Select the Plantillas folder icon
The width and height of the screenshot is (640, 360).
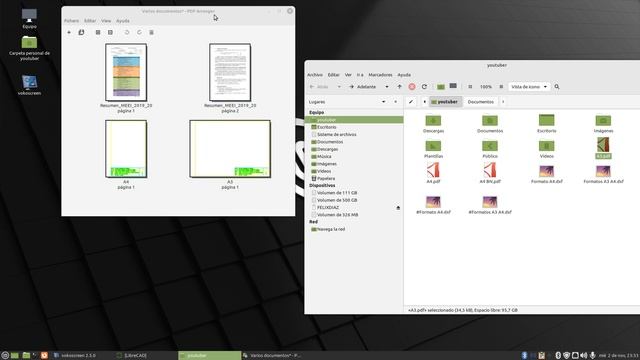(433, 146)
